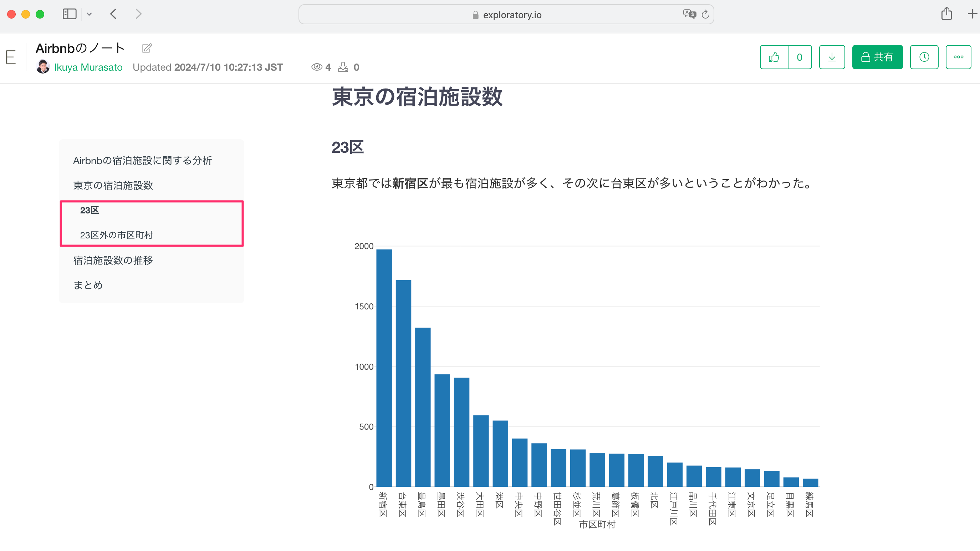Click the Updated timestamp text
The height and width of the screenshot is (551, 980).
click(x=208, y=67)
